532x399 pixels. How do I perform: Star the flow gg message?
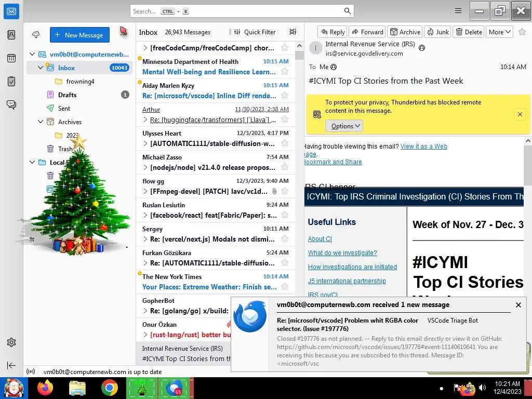coord(285,191)
